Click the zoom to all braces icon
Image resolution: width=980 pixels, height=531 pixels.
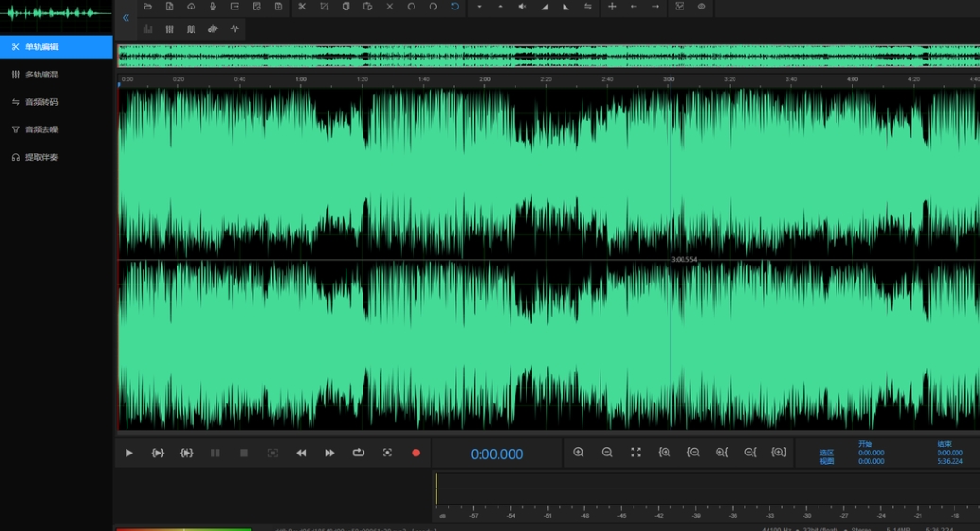pos(779,453)
